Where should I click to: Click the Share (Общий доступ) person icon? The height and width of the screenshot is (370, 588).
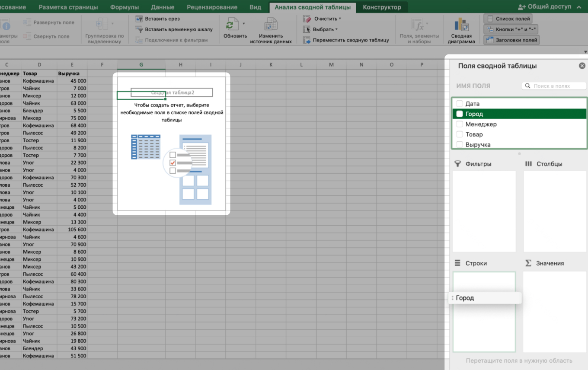[x=522, y=7]
